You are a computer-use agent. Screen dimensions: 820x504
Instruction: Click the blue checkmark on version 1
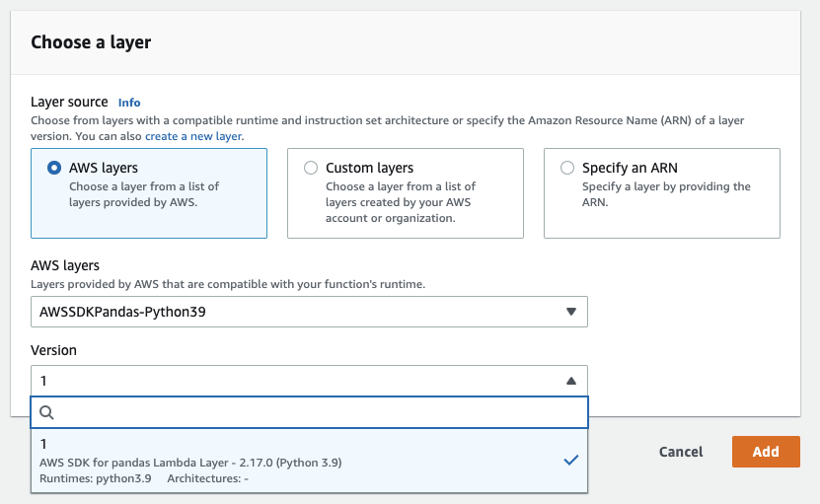(571, 460)
